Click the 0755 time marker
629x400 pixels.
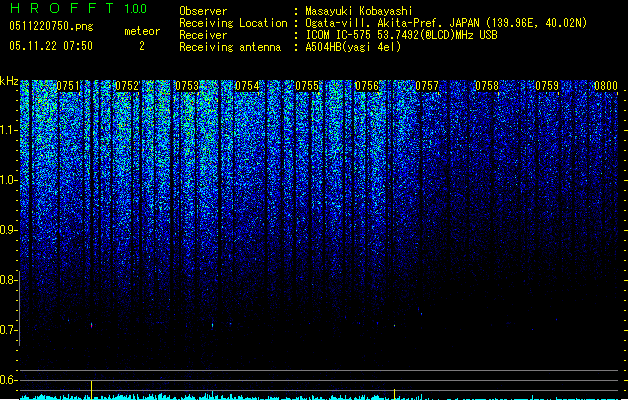307,86
